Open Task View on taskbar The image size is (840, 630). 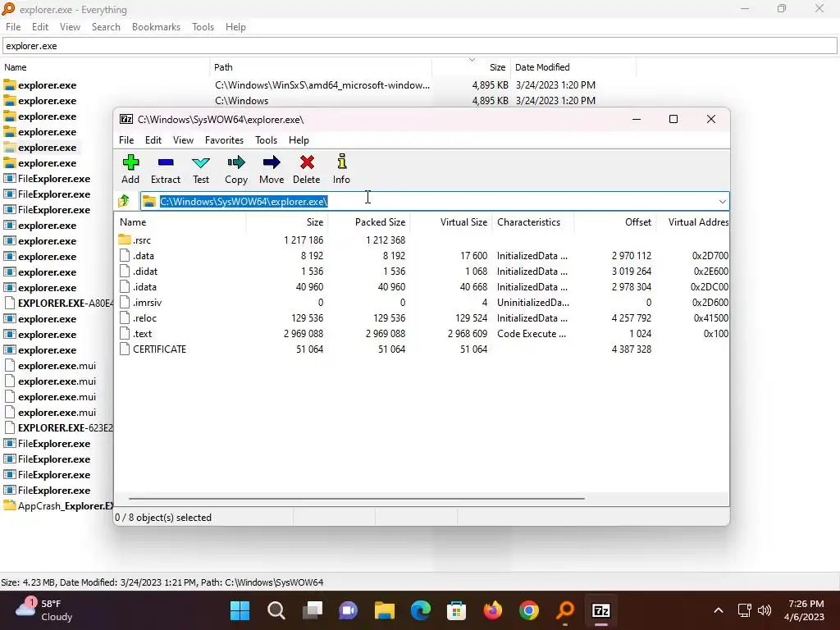(x=313, y=610)
